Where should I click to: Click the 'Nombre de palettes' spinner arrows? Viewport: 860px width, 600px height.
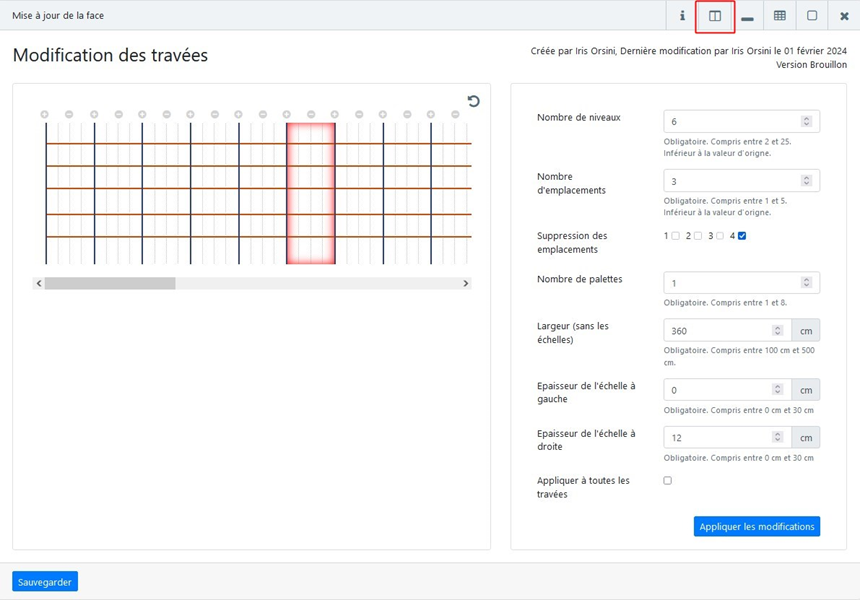tap(806, 284)
